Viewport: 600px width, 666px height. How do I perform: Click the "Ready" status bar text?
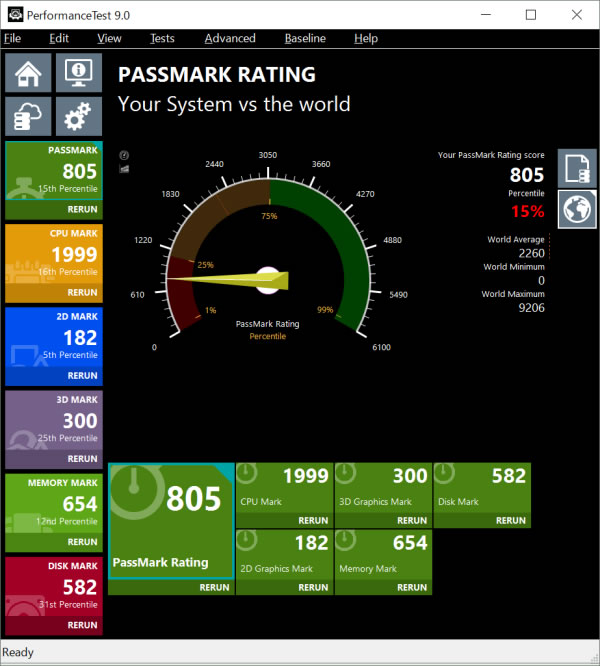18,652
